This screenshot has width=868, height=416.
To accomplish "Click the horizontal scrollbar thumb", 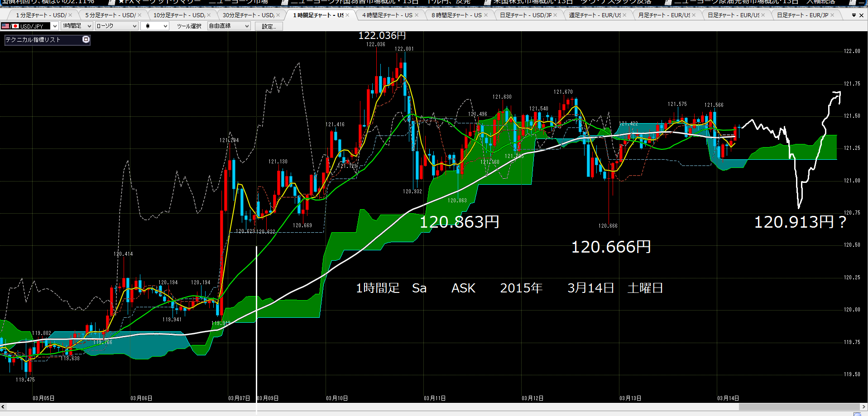I will (799, 407).
